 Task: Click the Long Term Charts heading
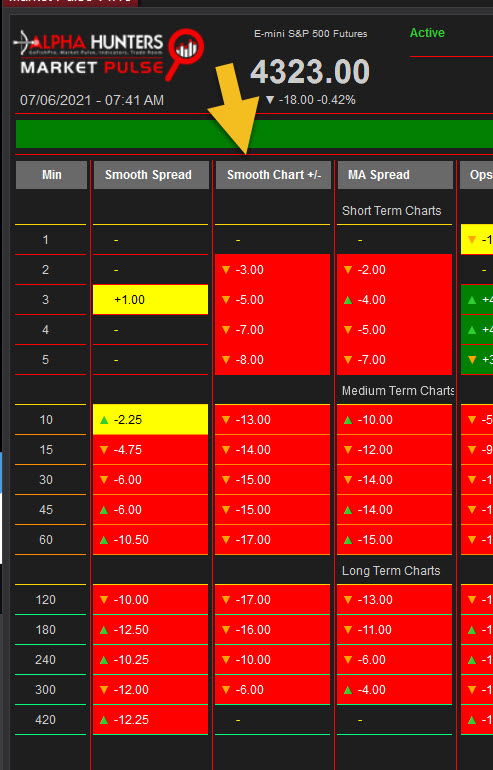tap(391, 571)
